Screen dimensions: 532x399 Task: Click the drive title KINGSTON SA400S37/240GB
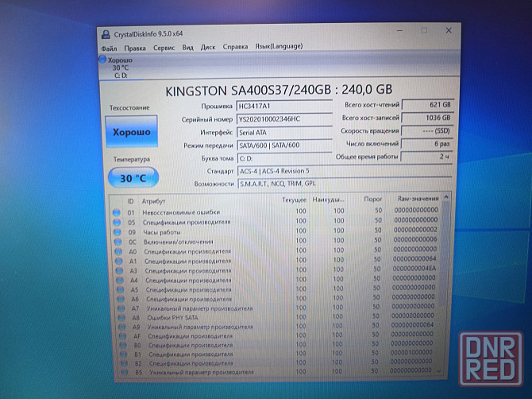[x=248, y=91]
